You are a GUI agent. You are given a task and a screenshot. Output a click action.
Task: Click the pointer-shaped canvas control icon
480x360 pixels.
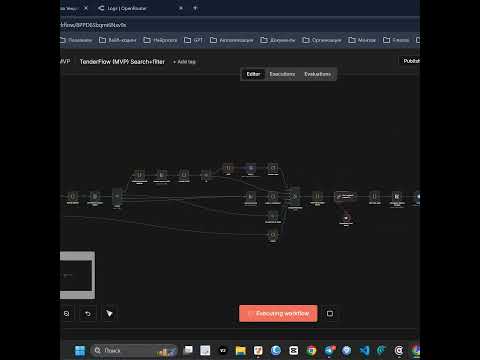click(x=109, y=313)
